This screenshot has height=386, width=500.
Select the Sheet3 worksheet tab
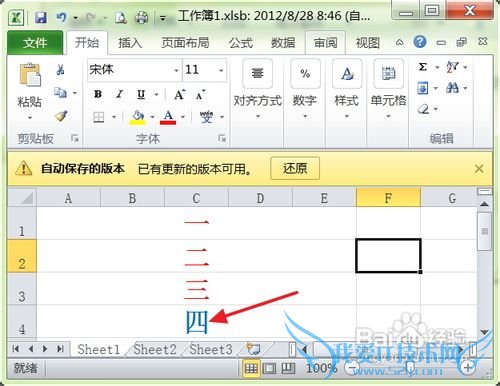211,349
